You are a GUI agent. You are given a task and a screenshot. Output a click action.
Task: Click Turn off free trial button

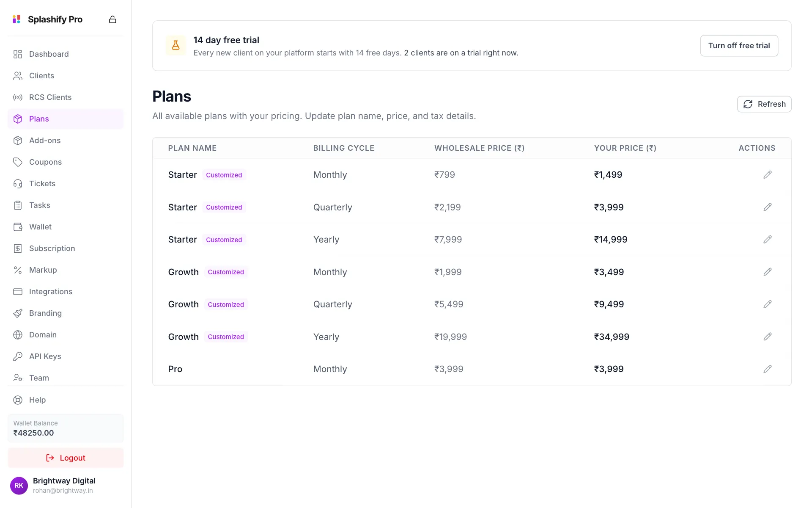pyautogui.click(x=739, y=46)
